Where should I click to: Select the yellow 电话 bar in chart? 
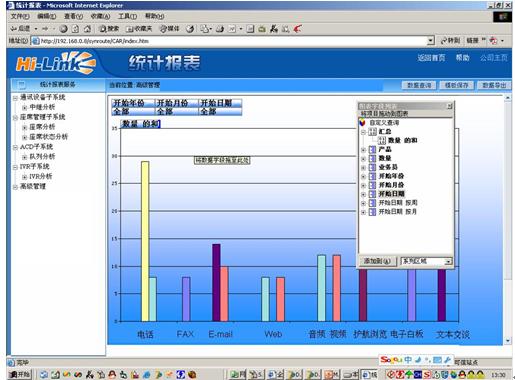(145, 241)
